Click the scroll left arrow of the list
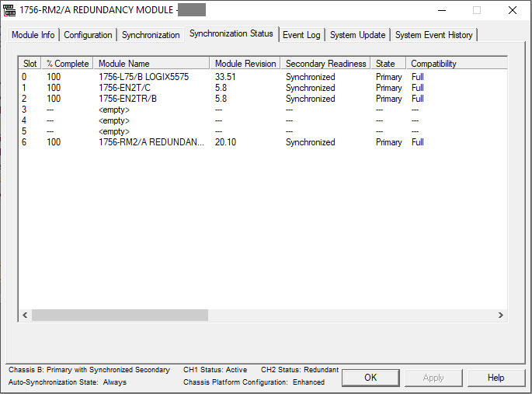Screen dimensions: 532x394 tap(25, 315)
